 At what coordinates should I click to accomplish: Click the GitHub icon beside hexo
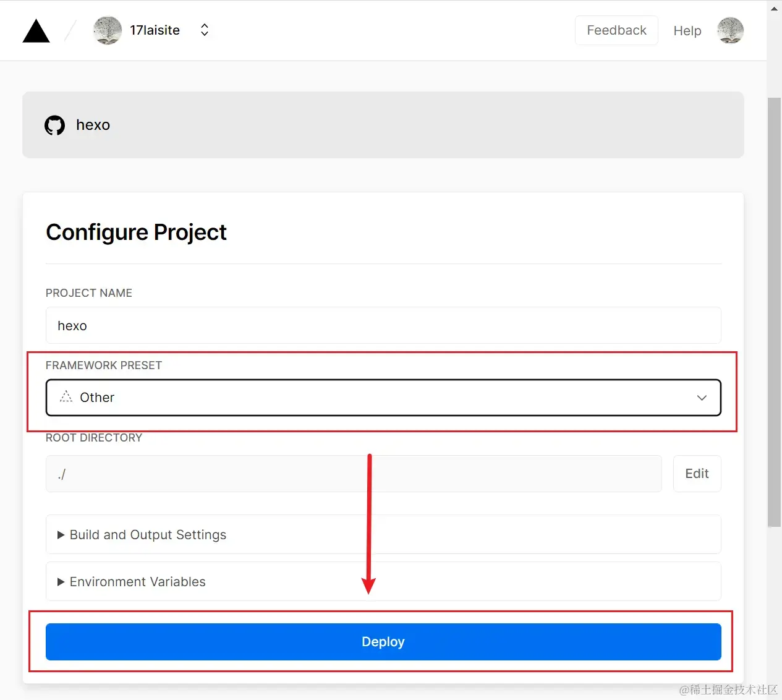54,125
